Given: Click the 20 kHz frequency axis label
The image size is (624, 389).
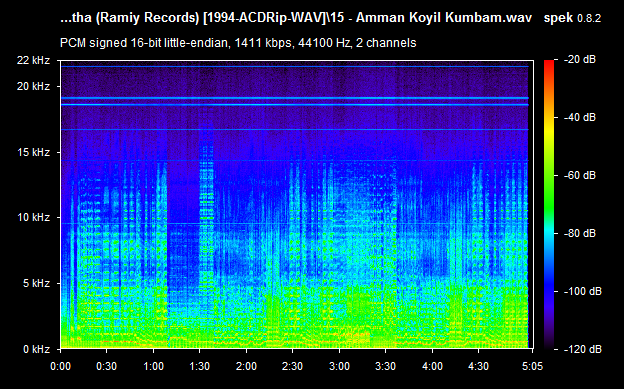Looking at the screenshot, I should pos(33,86).
